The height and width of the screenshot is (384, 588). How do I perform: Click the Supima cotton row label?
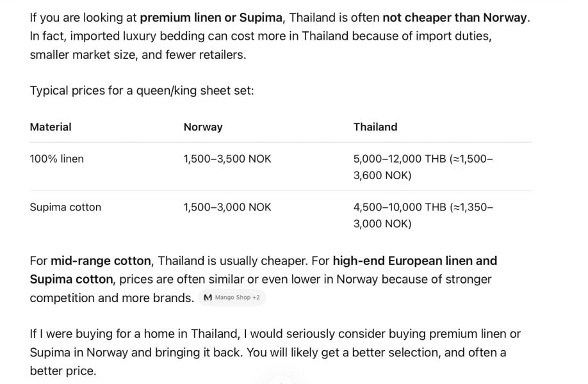coord(65,207)
